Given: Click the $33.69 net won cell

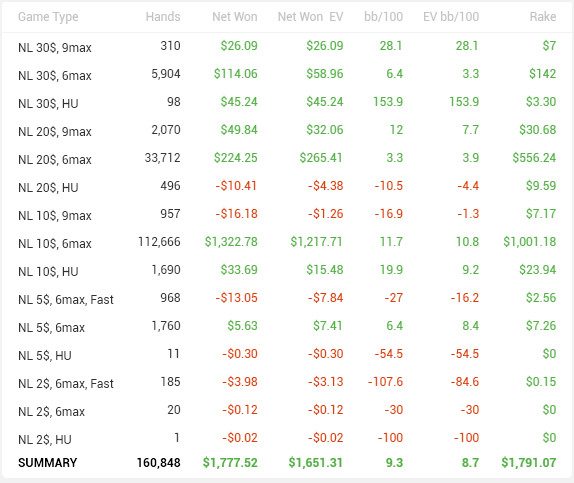Looking at the screenshot, I should coord(239,270).
